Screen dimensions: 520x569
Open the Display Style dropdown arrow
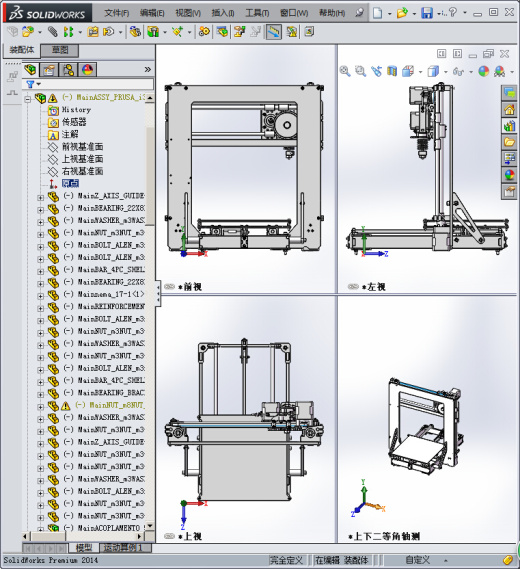point(446,72)
